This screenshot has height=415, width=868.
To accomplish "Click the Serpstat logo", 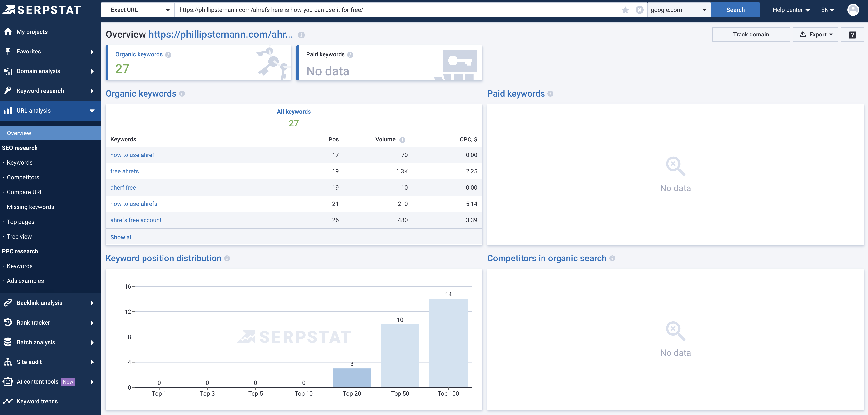I will 42,10.
